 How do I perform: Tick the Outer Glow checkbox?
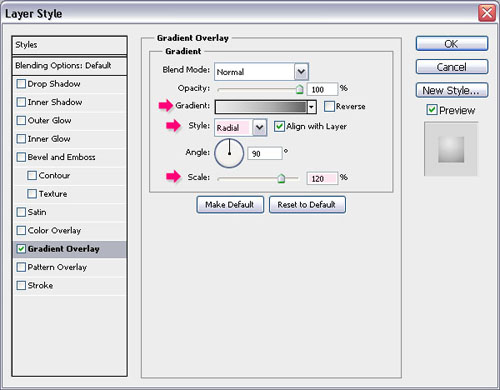click(x=21, y=120)
